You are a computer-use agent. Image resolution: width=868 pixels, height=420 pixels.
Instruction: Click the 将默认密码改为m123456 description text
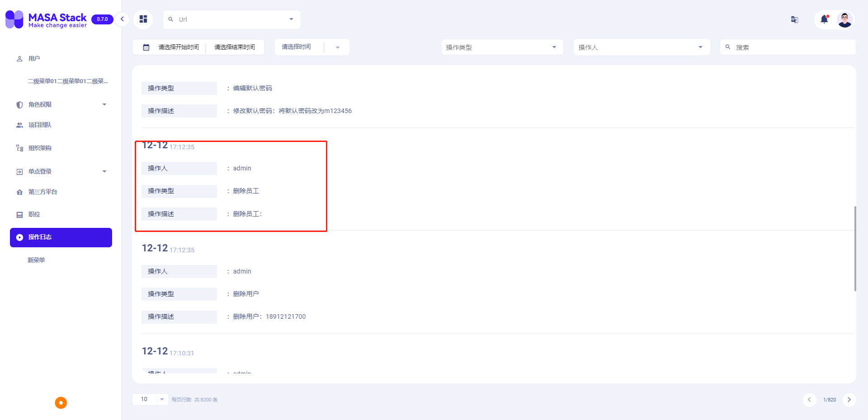pyautogui.click(x=315, y=111)
